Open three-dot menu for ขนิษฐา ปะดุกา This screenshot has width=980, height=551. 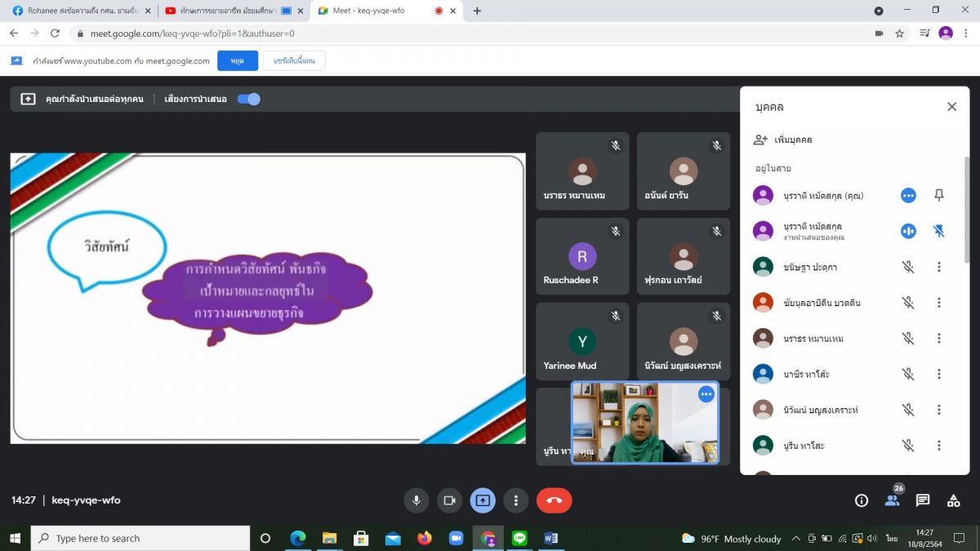pyautogui.click(x=939, y=267)
